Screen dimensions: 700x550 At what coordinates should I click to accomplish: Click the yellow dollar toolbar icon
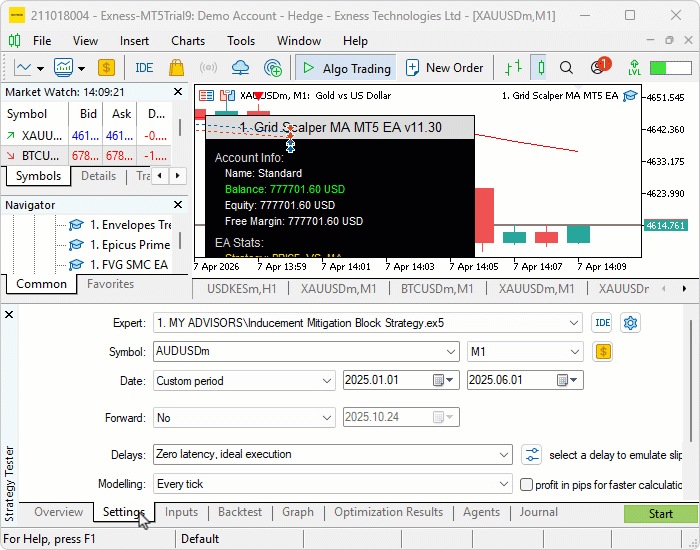106,68
